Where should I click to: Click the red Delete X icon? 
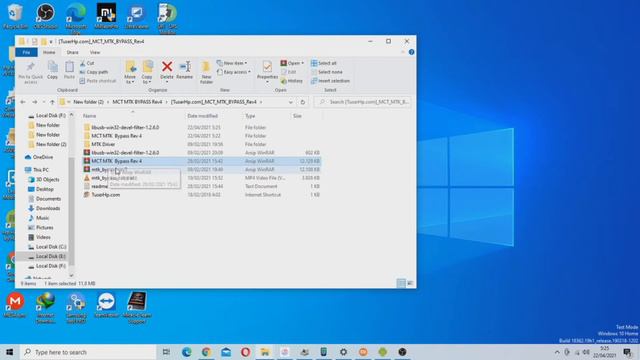[x=167, y=67]
